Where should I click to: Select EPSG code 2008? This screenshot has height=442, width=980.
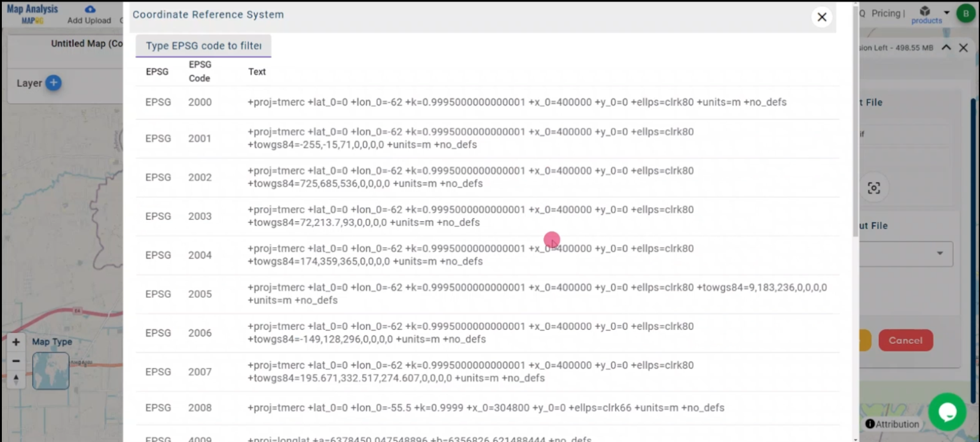coord(200,408)
